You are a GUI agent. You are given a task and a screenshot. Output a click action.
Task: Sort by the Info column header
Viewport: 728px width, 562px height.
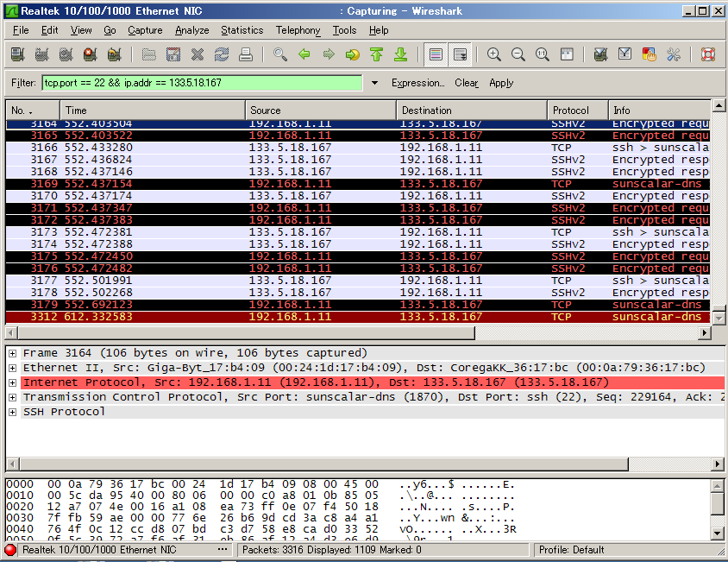pos(659,111)
